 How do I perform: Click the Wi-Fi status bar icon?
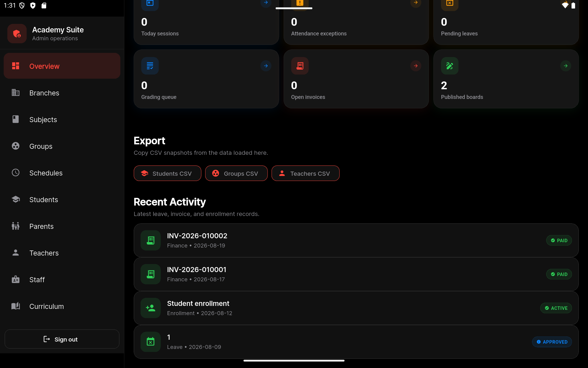click(565, 5)
